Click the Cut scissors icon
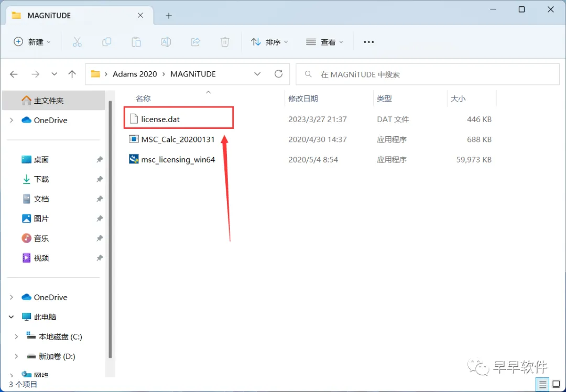 (77, 42)
